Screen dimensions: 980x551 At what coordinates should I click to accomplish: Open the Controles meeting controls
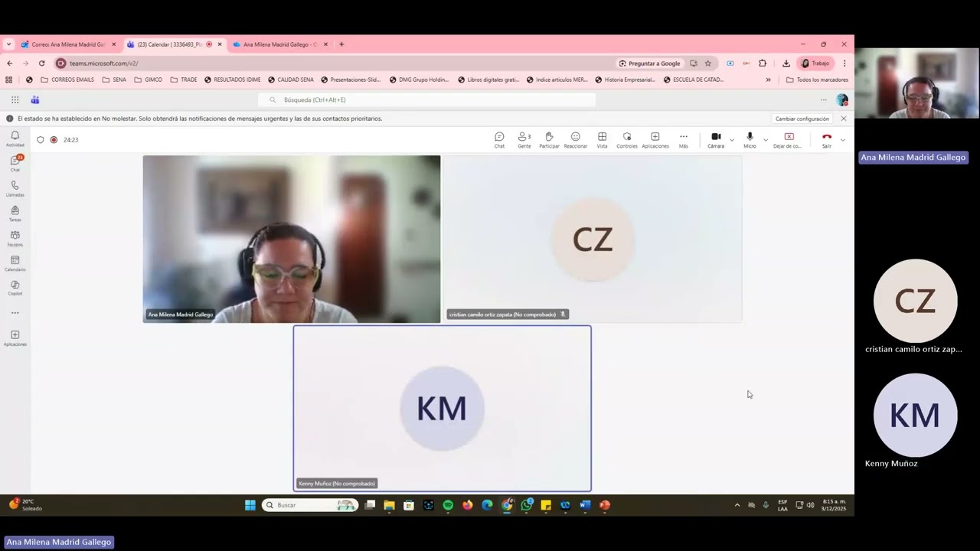627,140
